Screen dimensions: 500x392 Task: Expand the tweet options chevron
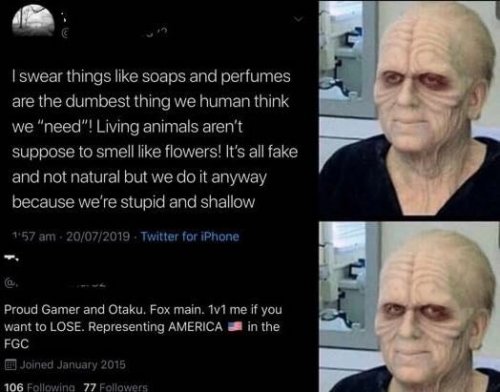point(298,20)
